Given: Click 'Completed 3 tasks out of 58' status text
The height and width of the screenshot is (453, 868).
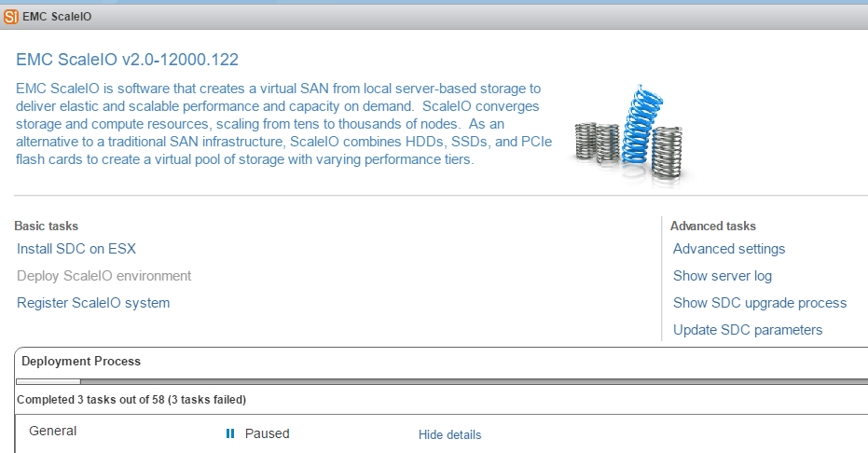Looking at the screenshot, I should click(x=131, y=399).
